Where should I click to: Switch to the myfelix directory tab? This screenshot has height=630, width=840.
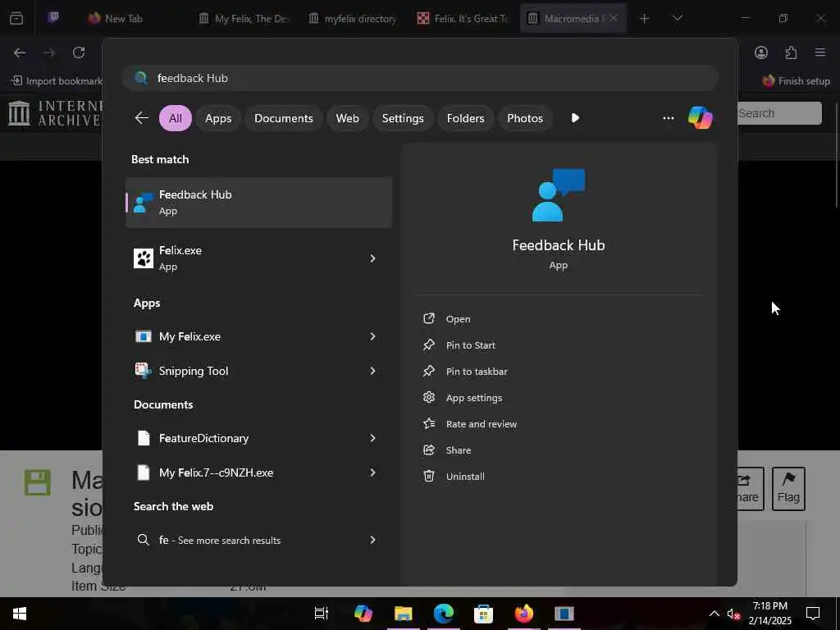click(353, 18)
